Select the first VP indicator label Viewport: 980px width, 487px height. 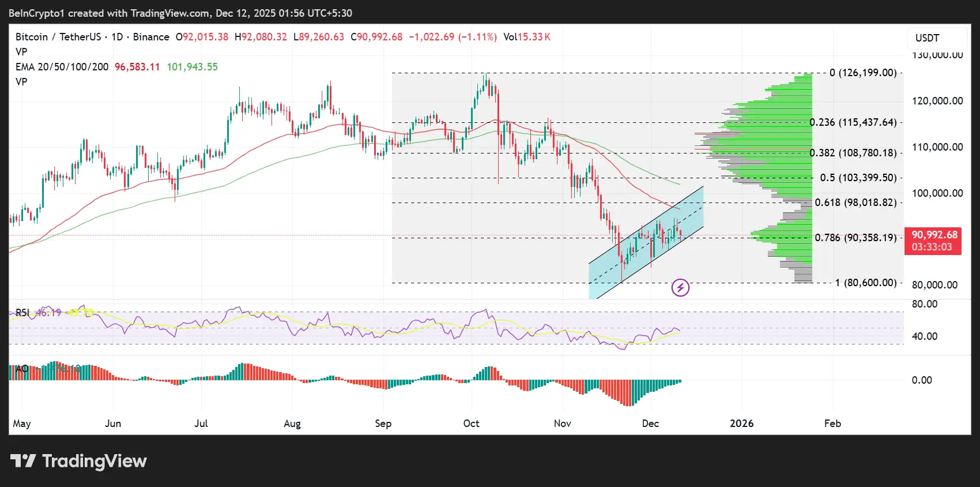click(21, 52)
